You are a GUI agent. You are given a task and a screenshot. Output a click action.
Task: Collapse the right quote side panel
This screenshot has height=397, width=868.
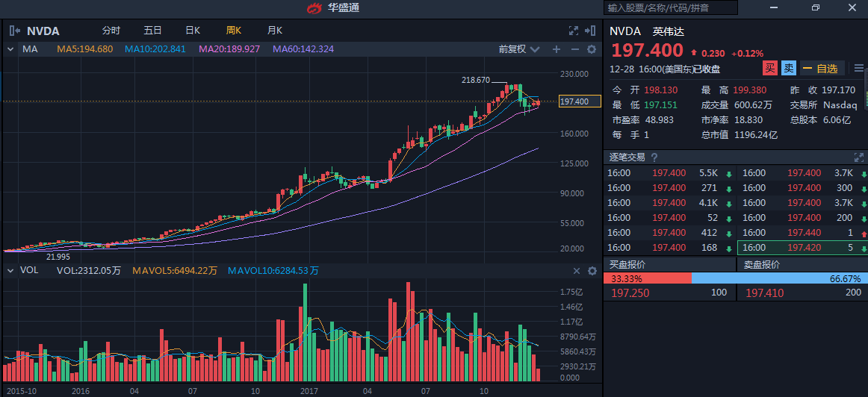click(x=592, y=31)
